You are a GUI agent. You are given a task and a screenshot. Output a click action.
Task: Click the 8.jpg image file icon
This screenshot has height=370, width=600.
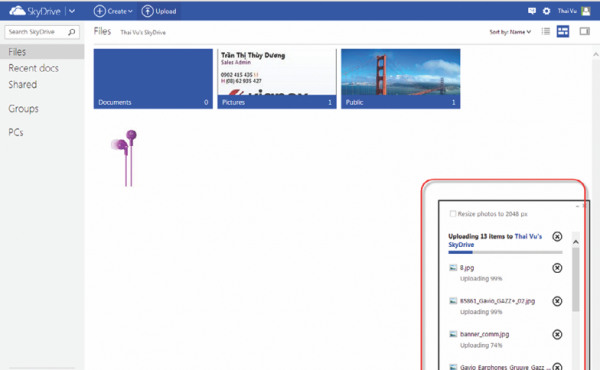click(453, 267)
